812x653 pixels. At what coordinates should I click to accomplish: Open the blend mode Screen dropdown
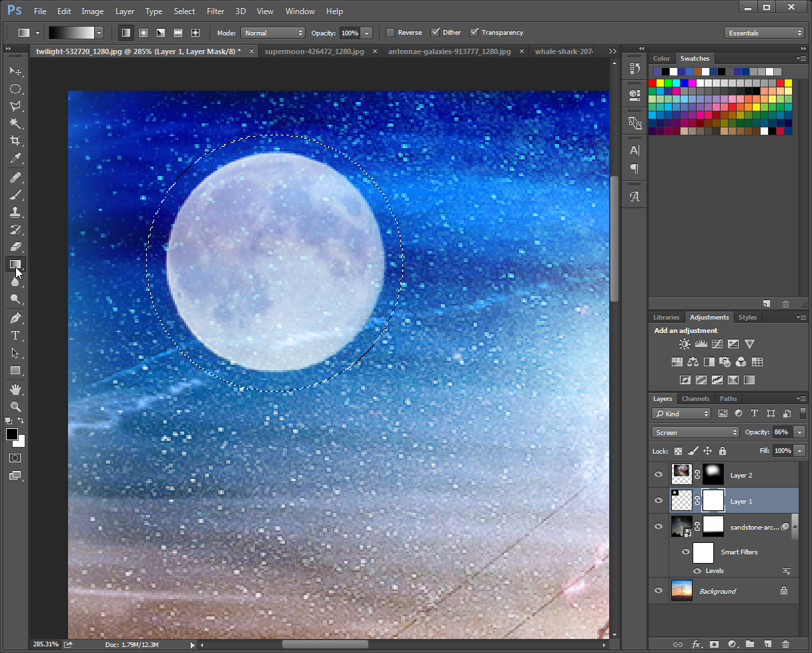tap(697, 432)
